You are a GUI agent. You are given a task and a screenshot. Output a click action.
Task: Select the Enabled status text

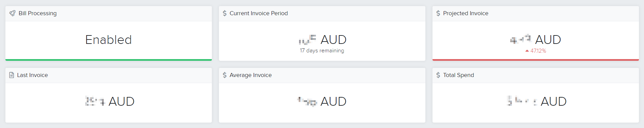(x=108, y=40)
